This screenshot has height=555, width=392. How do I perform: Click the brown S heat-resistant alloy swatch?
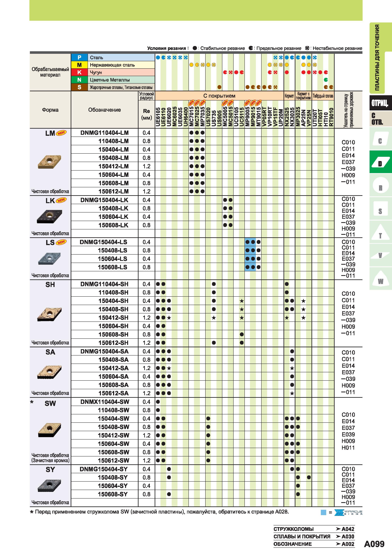[79, 87]
